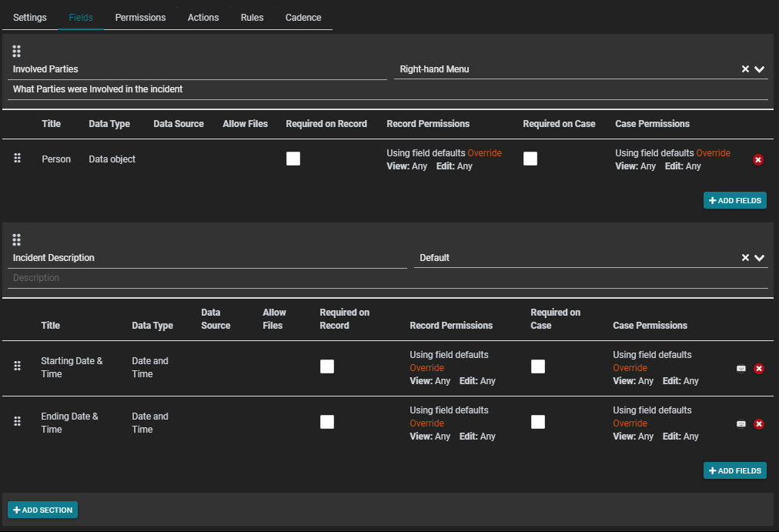Open the Rules tab
This screenshot has width=779, height=532.
252,18
